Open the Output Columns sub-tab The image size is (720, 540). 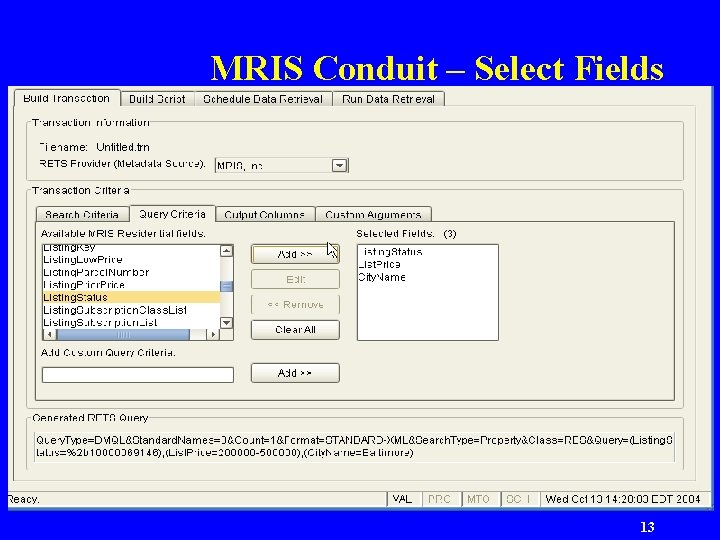tap(265, 214)
